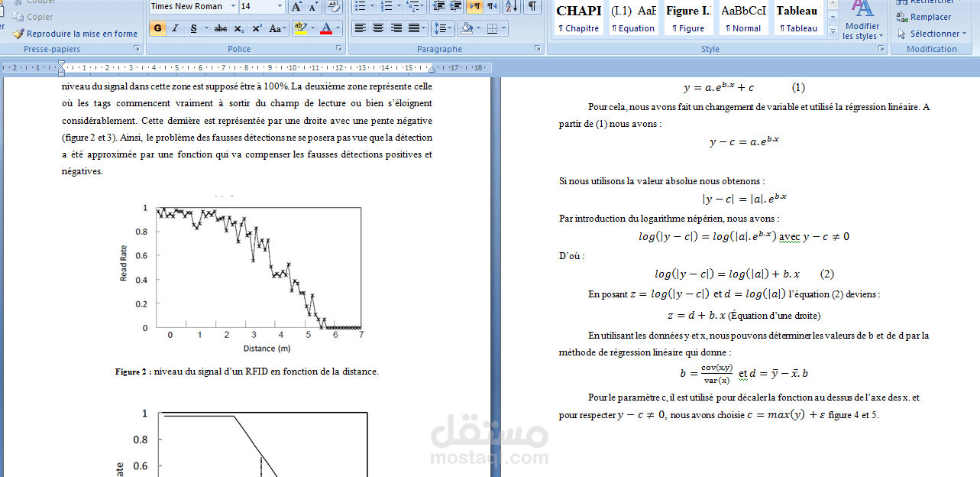Image resolution: width=980 pixels, height=477 pixels.
Task: Open Presse-papiers dialog launcher
Action: coord(137,48)
